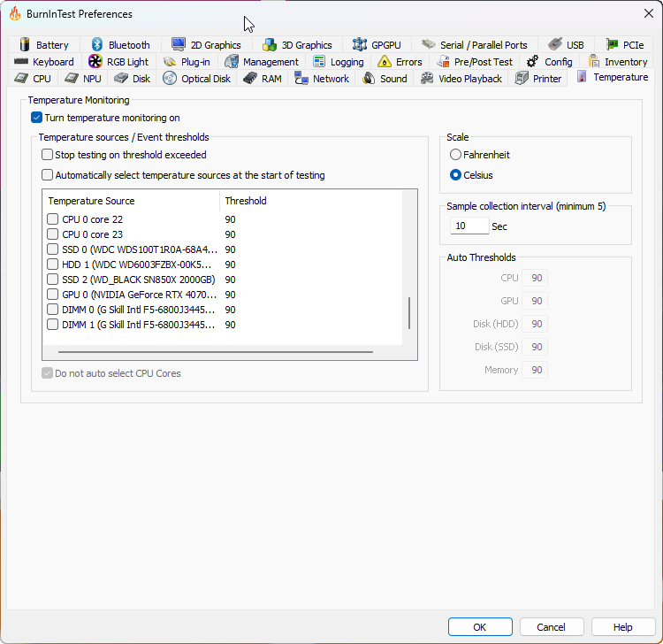Screen dimensions: 663x644
Task: Open the Inventory clipboard icon
Action: [x=594, y=61]
